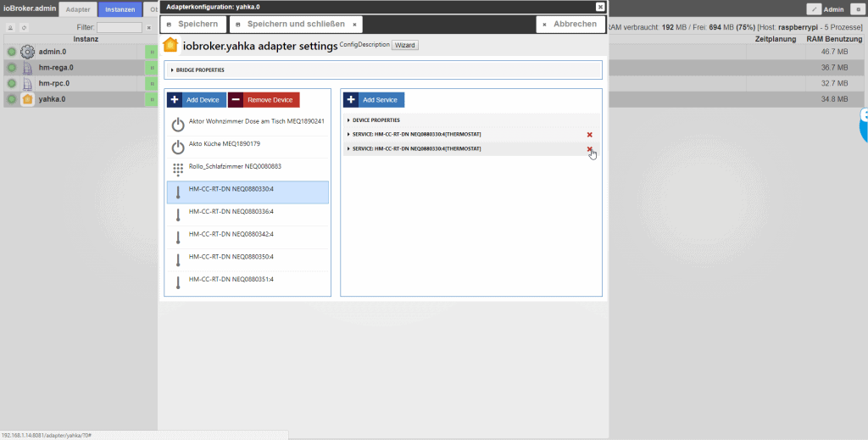Click into the Filter input field
868x440 pixels.
(x=120, y=28)
